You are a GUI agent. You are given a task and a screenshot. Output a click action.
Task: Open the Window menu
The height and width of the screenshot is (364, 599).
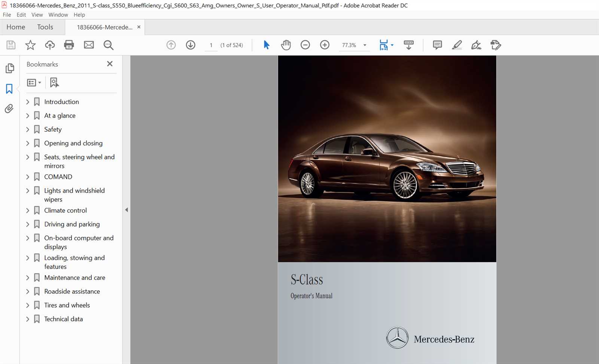pyautogui.click(x=58, y=15)
